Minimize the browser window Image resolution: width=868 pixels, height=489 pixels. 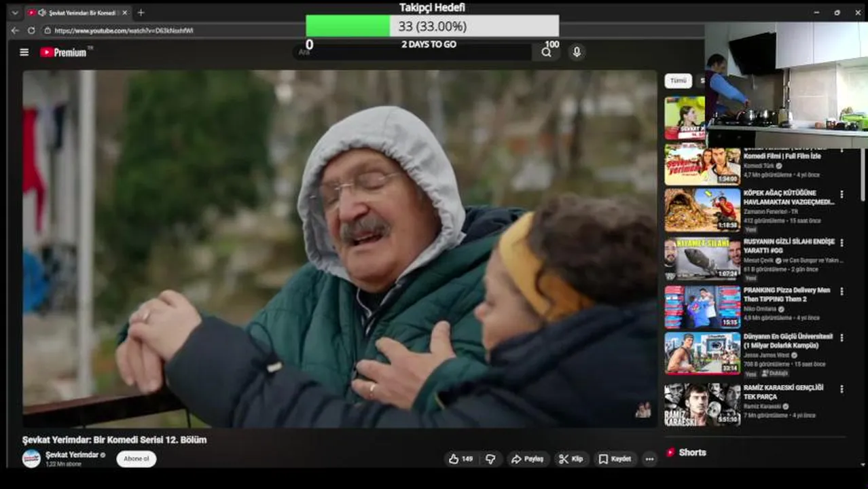816,12
